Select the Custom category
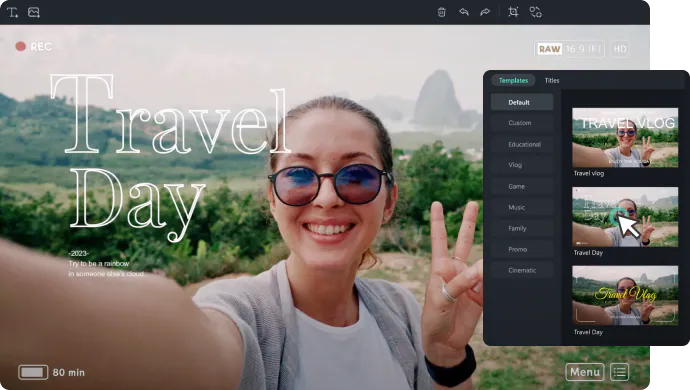The image size is (690, 390). point(522,123)
